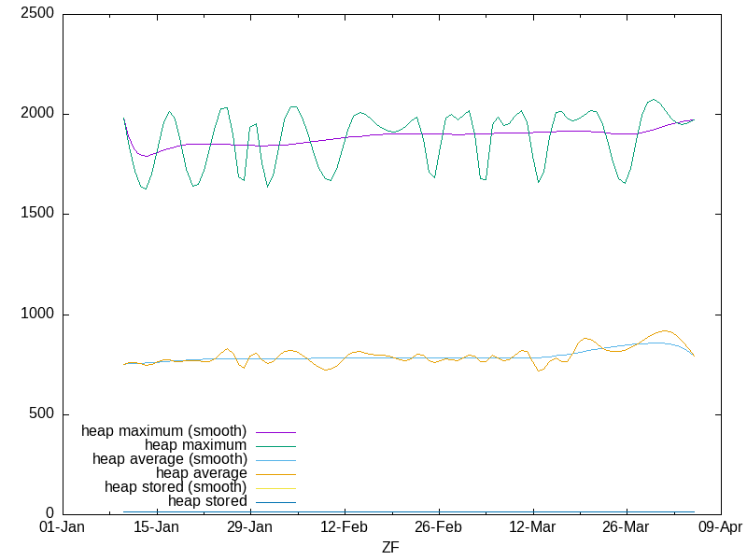Select the 12-Feb x-axis date label
Viewport: 747px width, 560px height.
pyautogui.click(x=344, y=527)
